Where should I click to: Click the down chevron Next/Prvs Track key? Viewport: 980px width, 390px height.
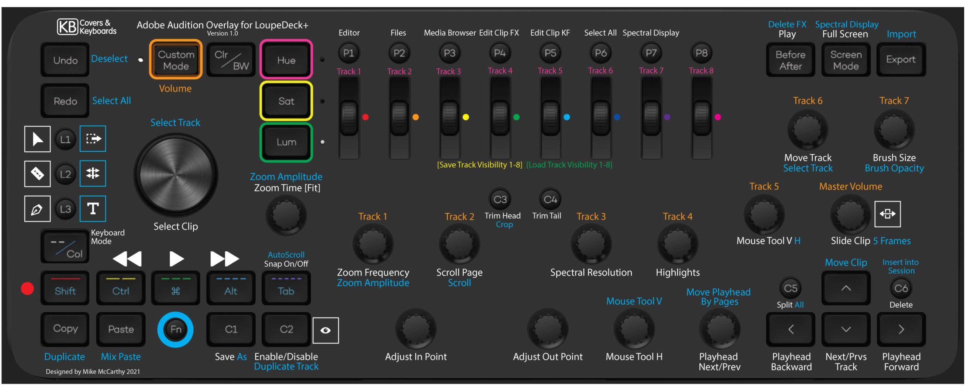pos(846,329)
